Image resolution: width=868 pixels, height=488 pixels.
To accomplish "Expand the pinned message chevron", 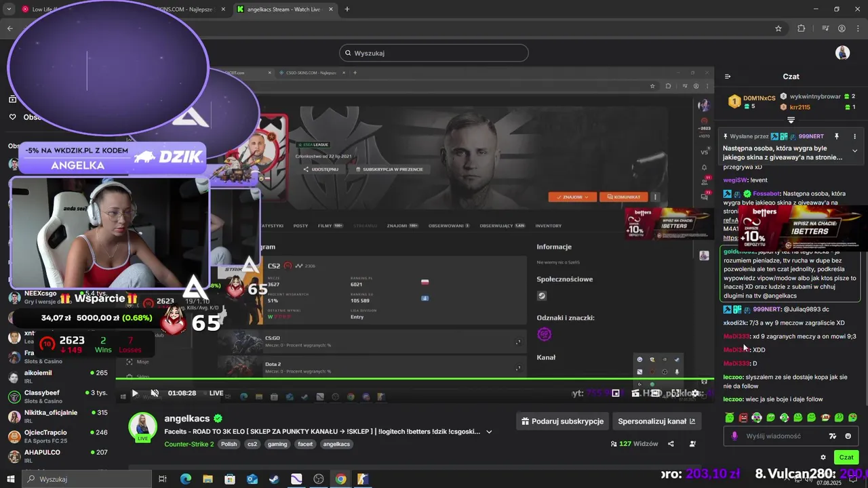I will 854,150.
